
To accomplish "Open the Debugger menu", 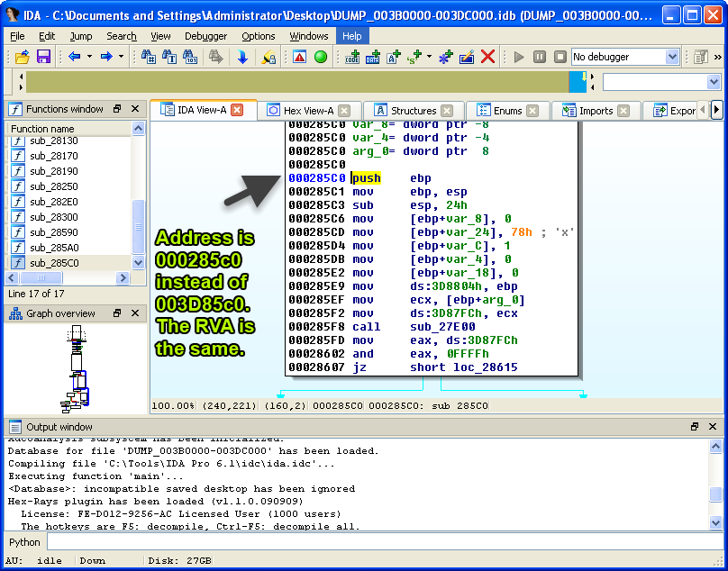I will tap(205, 36).
